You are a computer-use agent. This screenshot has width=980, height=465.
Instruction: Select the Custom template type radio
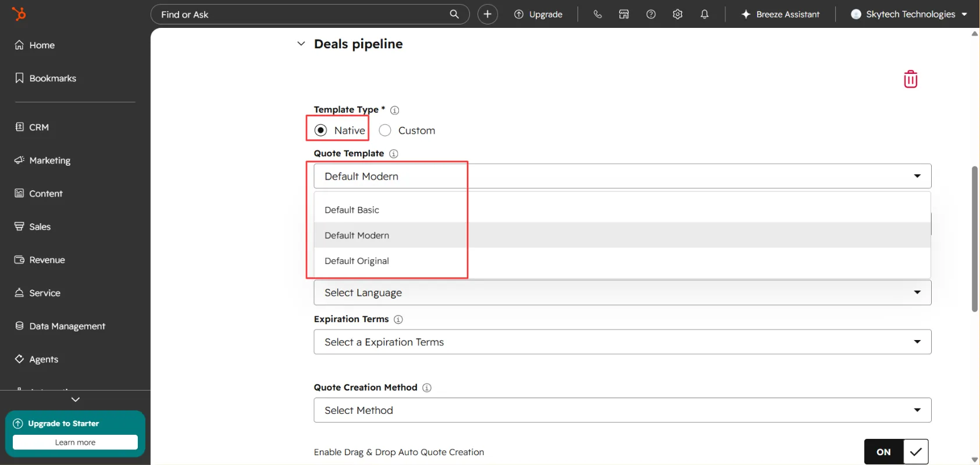385,130
